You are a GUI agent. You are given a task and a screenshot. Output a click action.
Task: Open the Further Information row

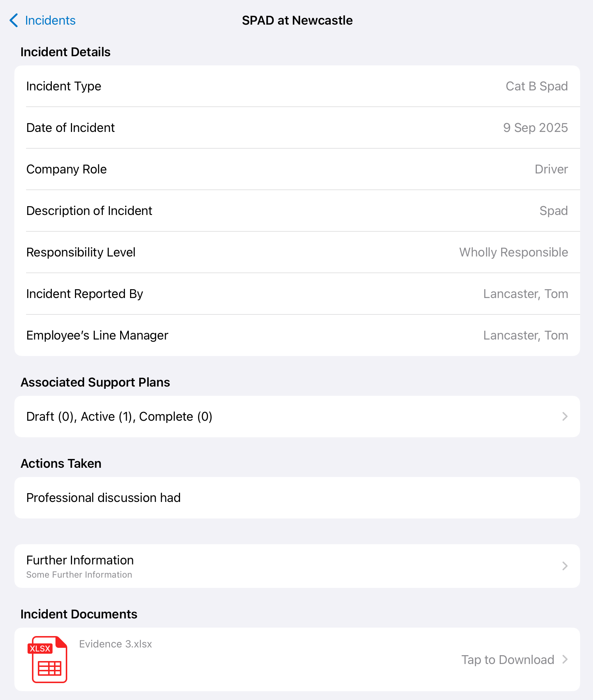pos(297,566)
